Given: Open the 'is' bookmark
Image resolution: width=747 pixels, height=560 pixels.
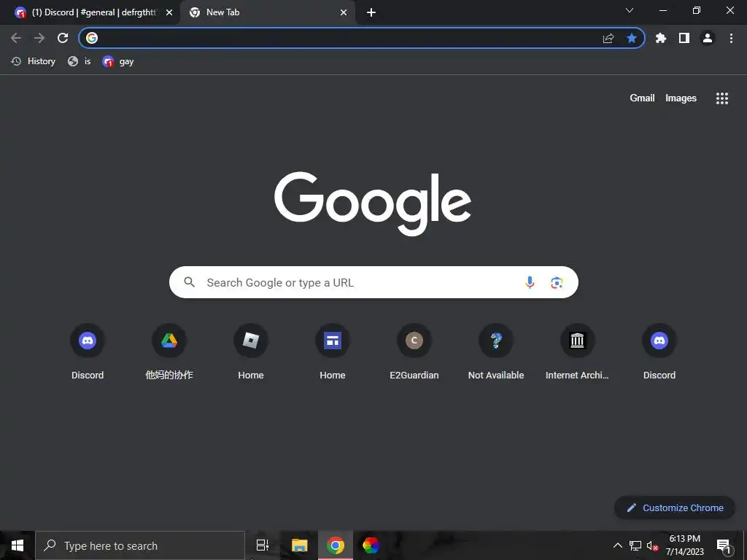Looking at the screenshot, I should (x=79, y=61).
